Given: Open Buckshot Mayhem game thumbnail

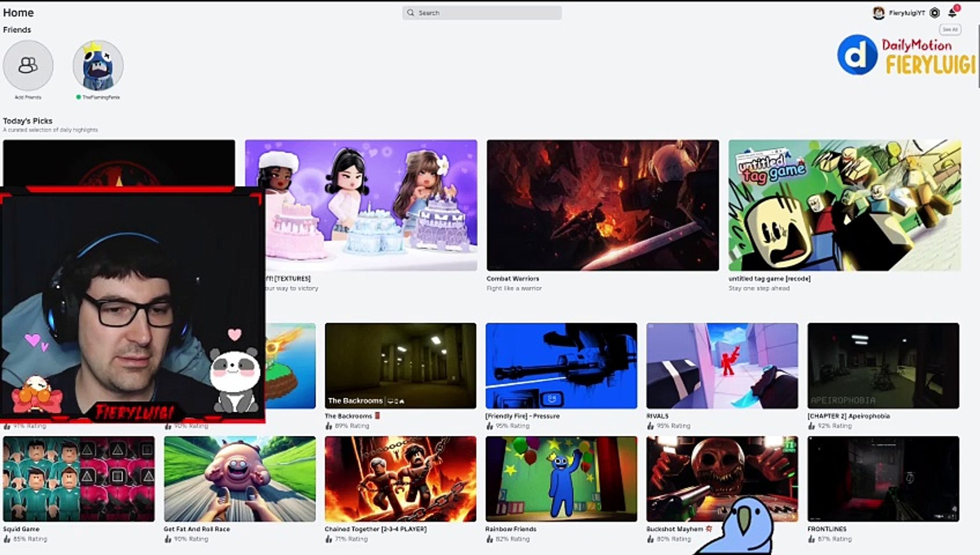Looking at the screenshot, I should point(722,479).
